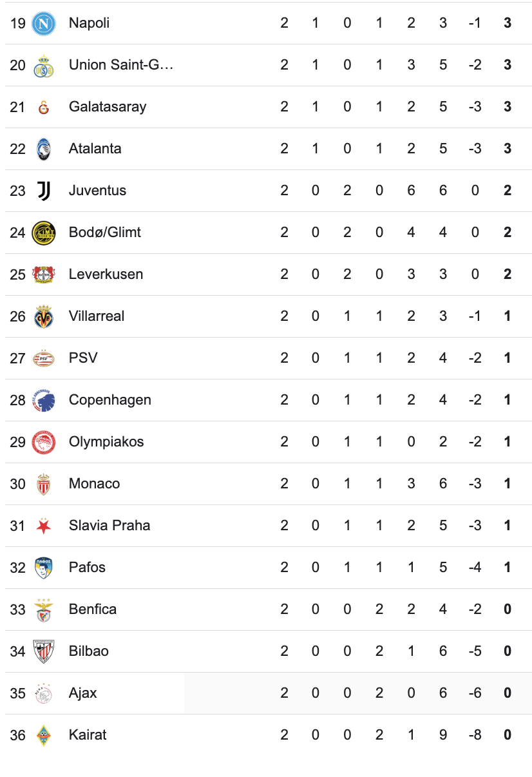This screenshot has width=532, height=777.
Task: Click the Juventus logo icon
Action: coord(44,191)
